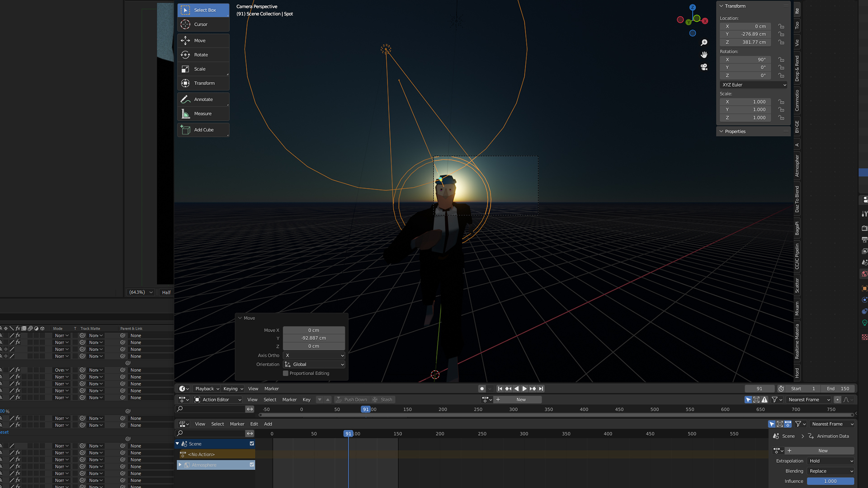868x488 pixels.
Task: Lock Location X transform
Action: pyautogui.click(x=781, y=26)
